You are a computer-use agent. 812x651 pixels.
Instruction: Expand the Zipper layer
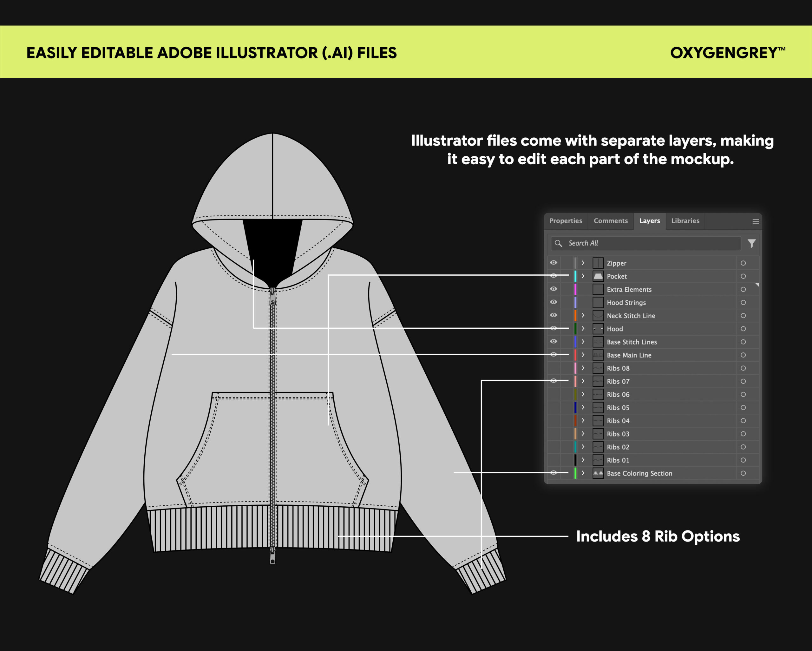[x=583, y=263]
